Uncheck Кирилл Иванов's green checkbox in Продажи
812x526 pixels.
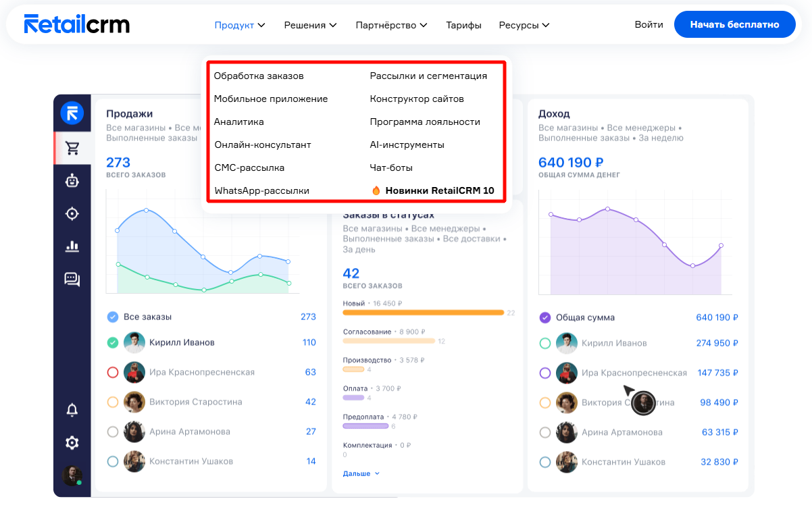click(x=113, y=342)
